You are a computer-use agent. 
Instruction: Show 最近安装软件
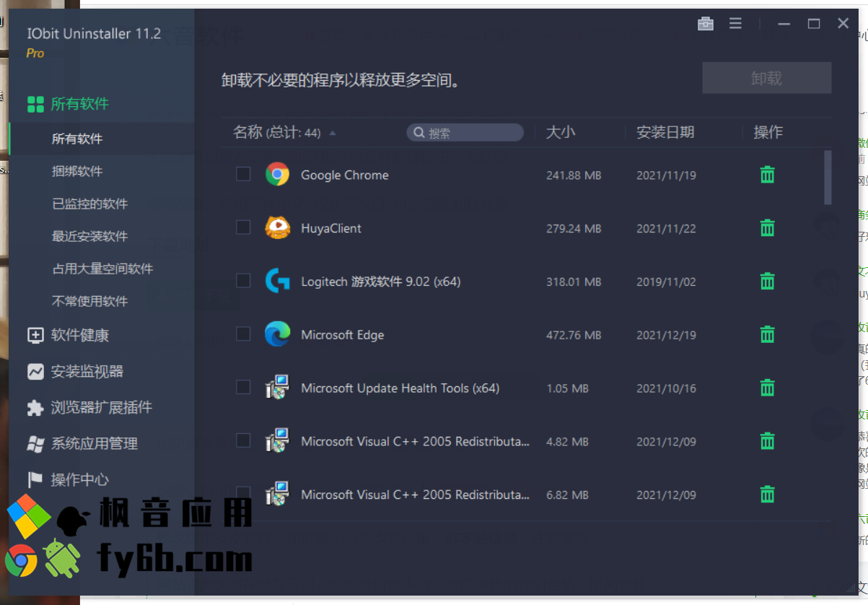click(x=90, y=236)
